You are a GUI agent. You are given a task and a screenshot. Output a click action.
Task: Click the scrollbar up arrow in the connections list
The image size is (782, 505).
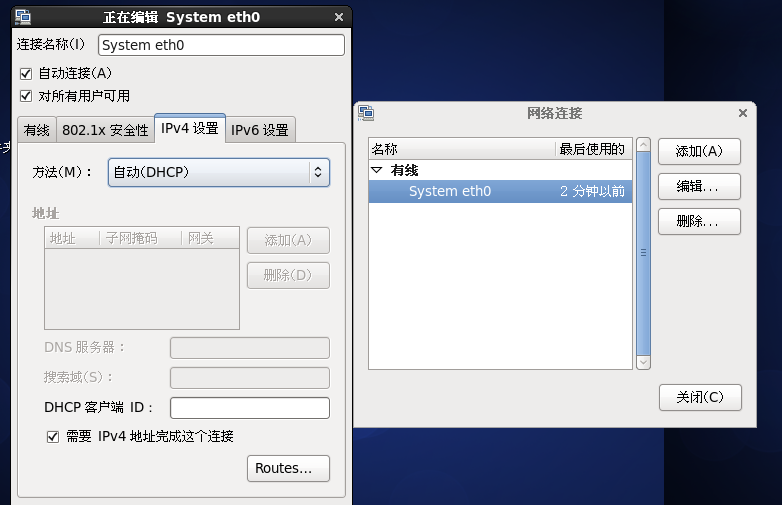[643, 145]
